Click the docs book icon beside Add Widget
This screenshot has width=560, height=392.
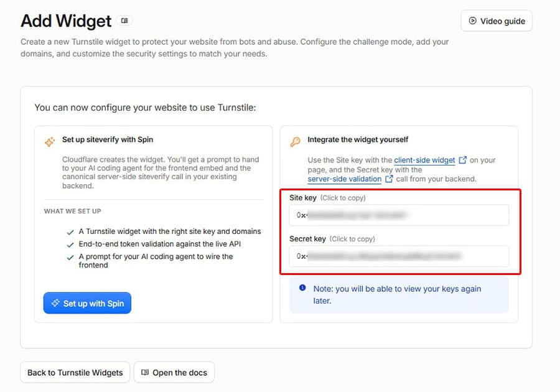[124, 21]
